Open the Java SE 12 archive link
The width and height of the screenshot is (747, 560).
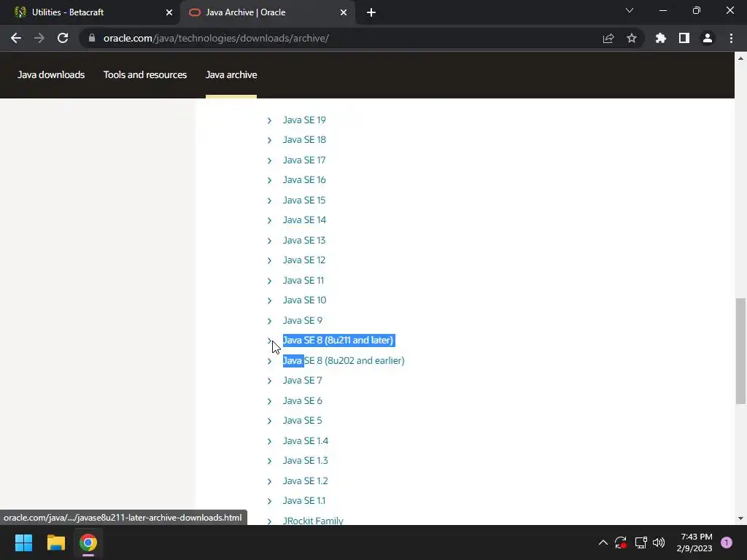point(304,260)
